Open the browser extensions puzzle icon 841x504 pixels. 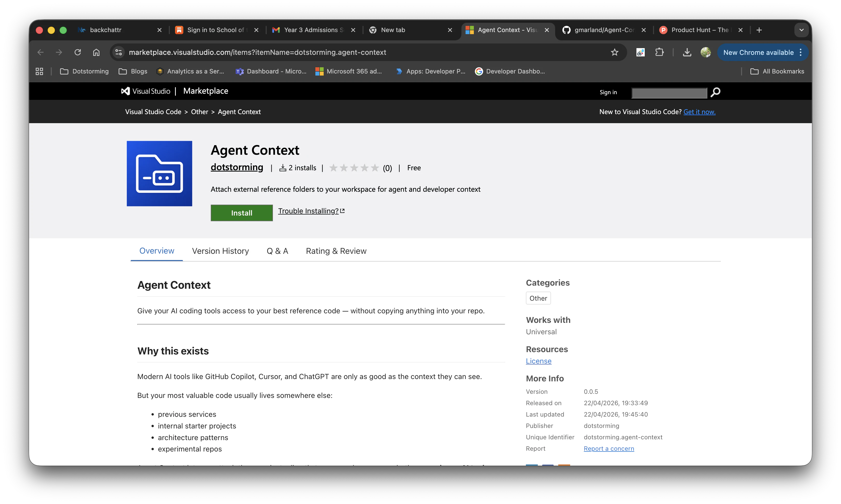tap(659, 52)
